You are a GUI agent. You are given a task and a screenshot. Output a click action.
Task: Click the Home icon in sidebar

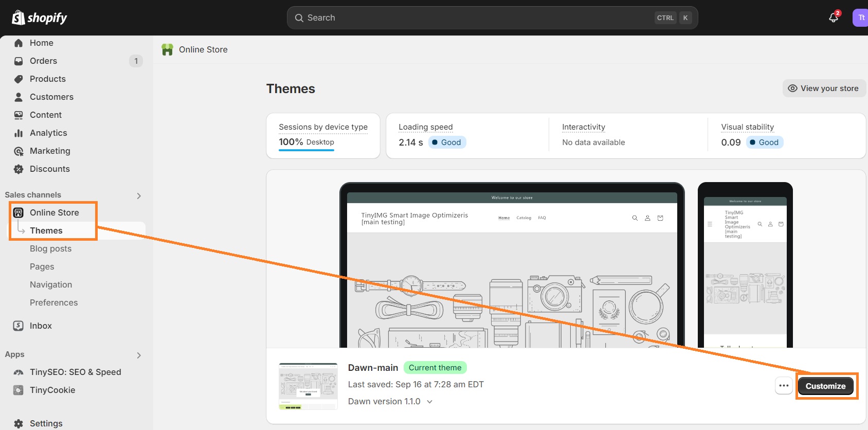click(19, 43)
